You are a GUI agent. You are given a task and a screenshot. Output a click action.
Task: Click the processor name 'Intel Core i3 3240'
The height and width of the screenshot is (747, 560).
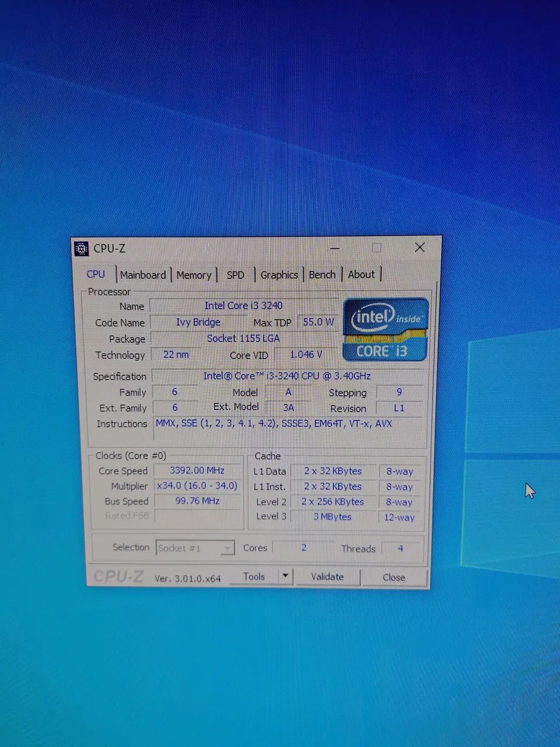click(x=243, y=306)
